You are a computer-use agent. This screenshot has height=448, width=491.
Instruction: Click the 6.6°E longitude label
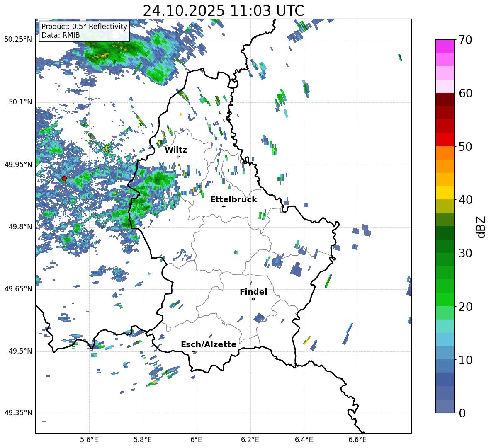pos(357,440)
